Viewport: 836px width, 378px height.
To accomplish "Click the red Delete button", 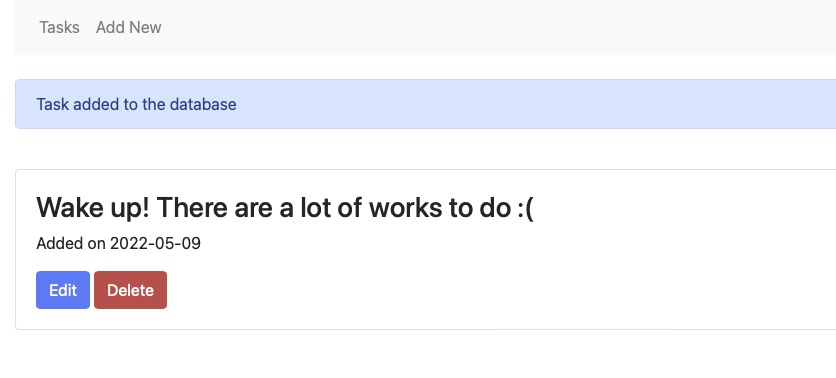I will 131,290.
